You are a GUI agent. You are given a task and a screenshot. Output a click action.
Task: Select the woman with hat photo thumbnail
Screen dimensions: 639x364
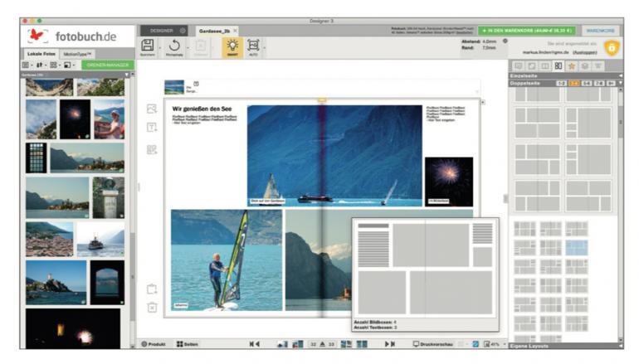(x=109, y=119)
